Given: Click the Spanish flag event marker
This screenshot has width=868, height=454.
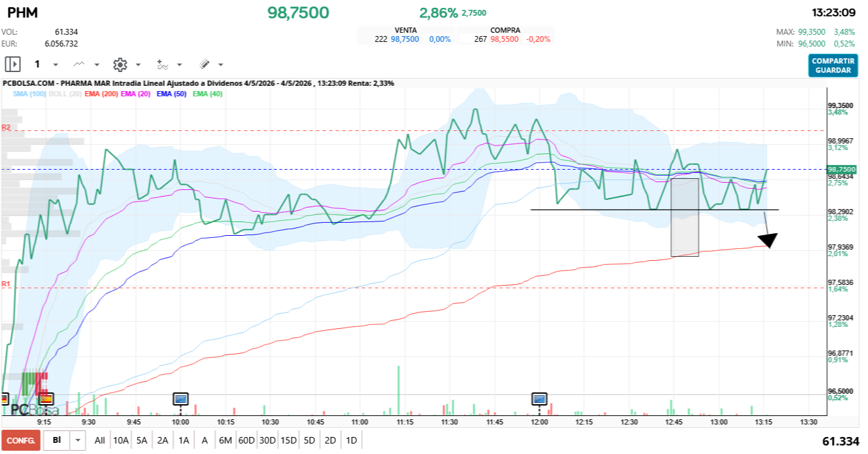Looking at the screenshot, I should click(46, 398).
